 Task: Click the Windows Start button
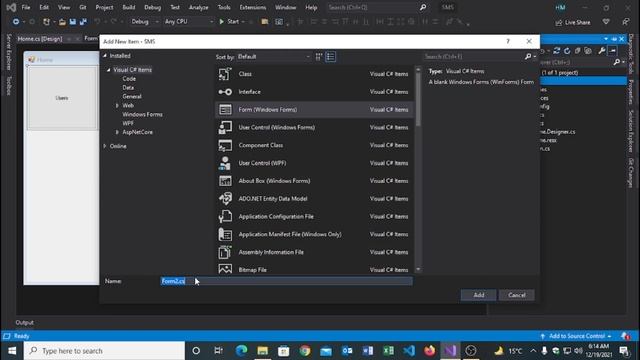12,351
